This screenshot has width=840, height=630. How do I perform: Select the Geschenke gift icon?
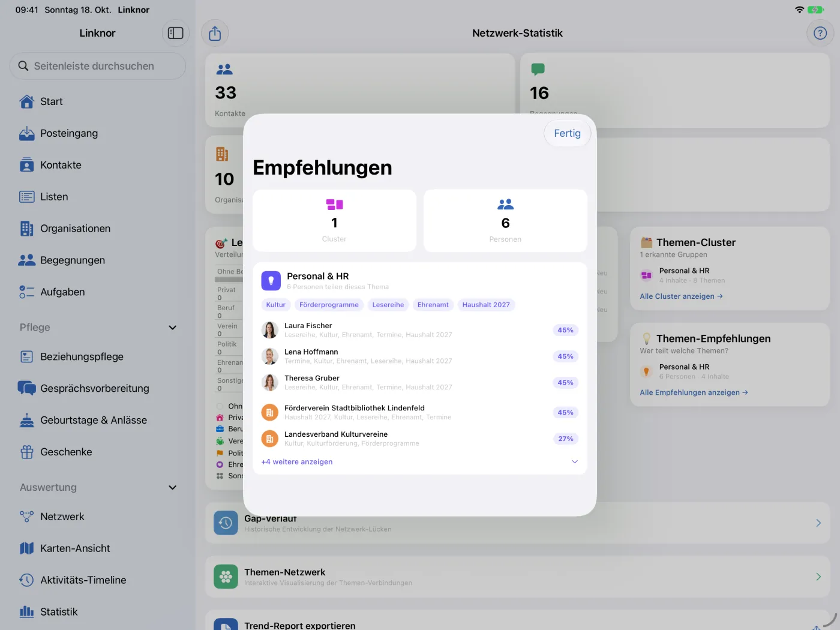pos(27,452)
